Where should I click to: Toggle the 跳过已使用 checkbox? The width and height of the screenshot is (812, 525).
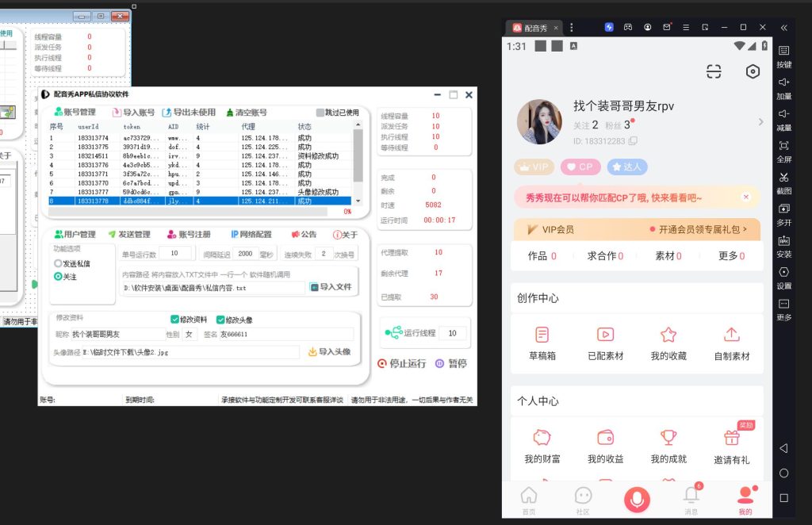(320, 113)
